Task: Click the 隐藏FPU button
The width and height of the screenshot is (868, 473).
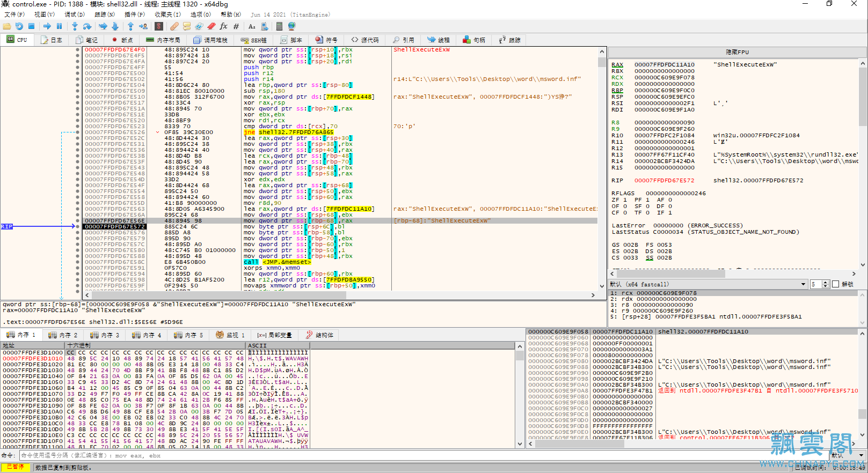Action: click(x=737, y=52)
